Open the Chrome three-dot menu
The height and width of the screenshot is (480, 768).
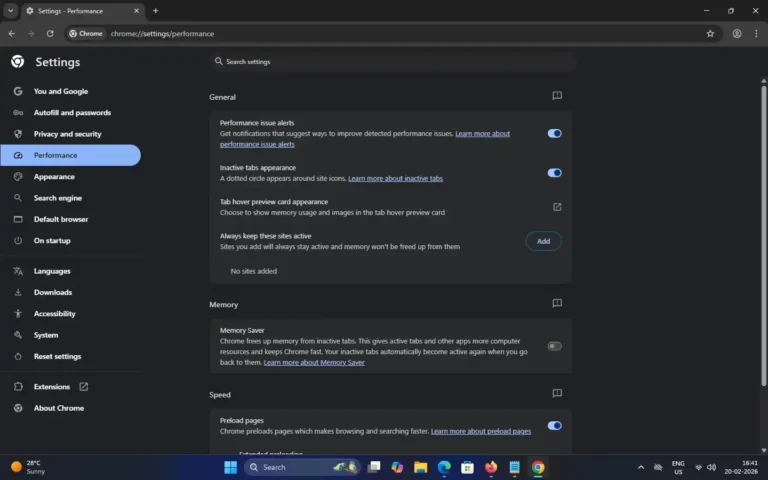point(756,34)
